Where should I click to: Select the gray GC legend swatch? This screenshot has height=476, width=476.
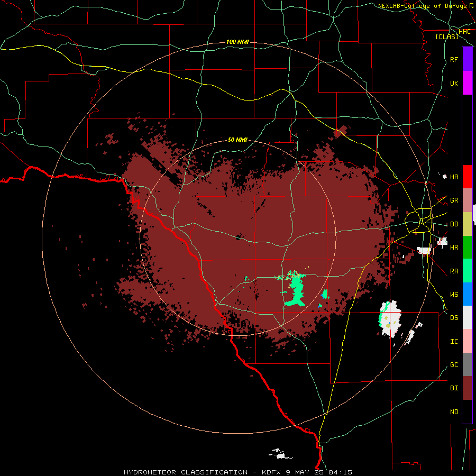click(467, 364)
